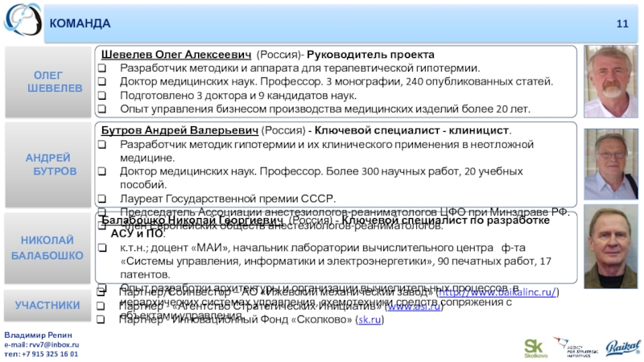Select the ОЛЕГ ШЕВЕЛЕВ label block
644x362 pixels.
coord(48,82)
